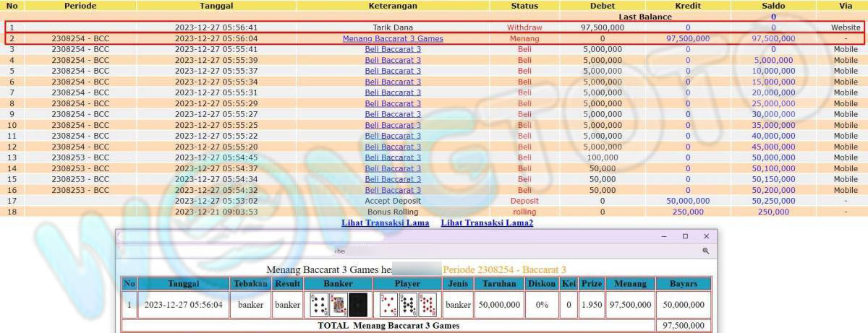Click the first Player card image
This screenshot has height=333, width=868.
point(388,305)
